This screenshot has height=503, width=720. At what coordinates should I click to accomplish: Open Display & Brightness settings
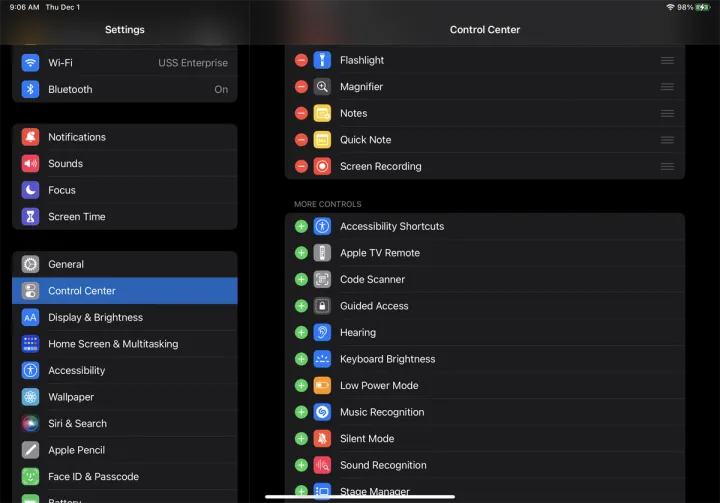click(125, 317)
